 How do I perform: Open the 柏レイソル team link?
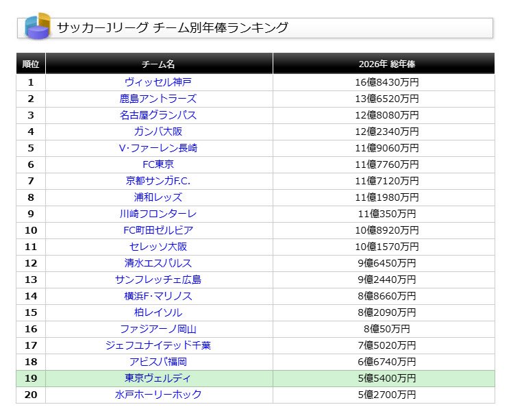(x=158, y=312)
